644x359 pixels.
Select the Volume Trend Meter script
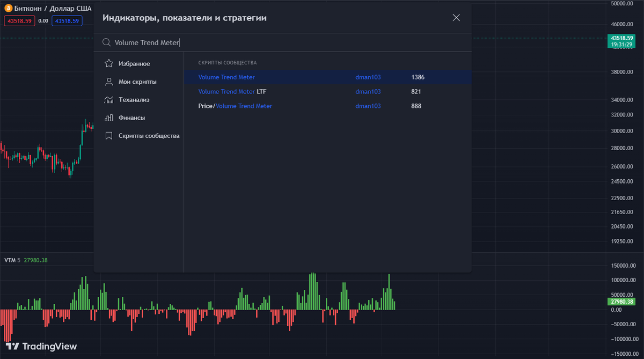point(226,77)
